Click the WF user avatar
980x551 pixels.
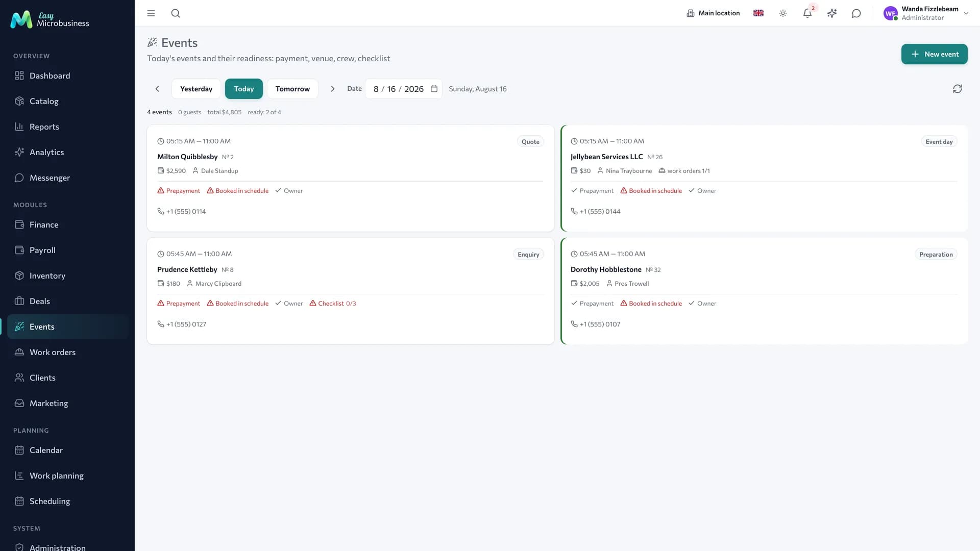point(891,13)
